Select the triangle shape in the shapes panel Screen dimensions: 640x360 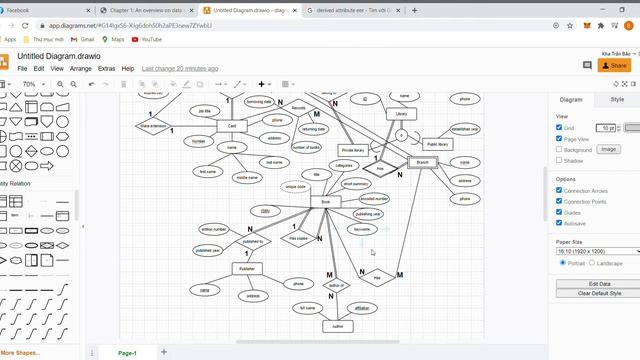click(16, 107)
